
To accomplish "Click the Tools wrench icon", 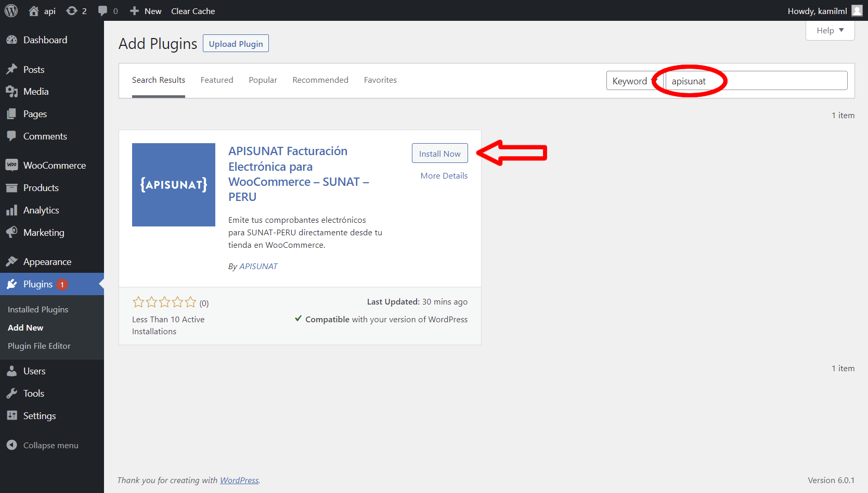I will click(x=11, y=394).
